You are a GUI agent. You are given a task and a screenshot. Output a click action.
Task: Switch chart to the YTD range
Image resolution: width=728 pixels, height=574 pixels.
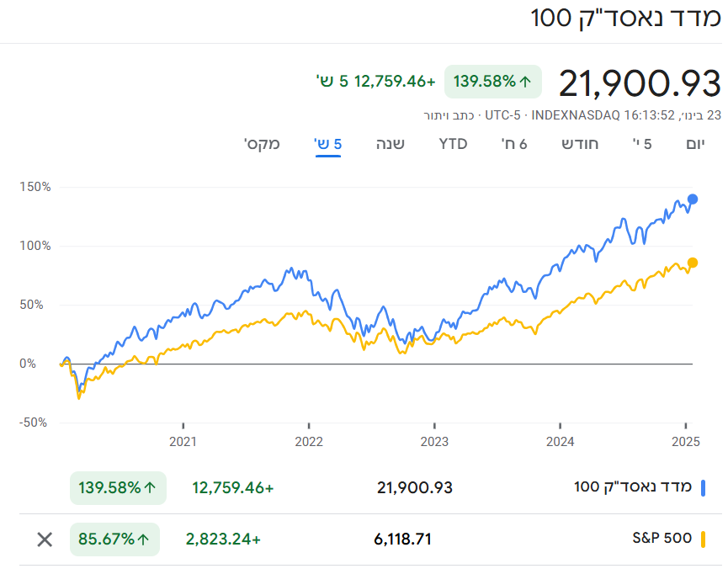(453, 144)
